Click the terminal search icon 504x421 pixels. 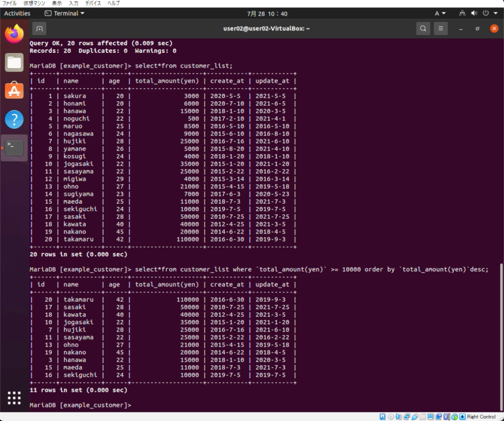(x=423, y=29)
